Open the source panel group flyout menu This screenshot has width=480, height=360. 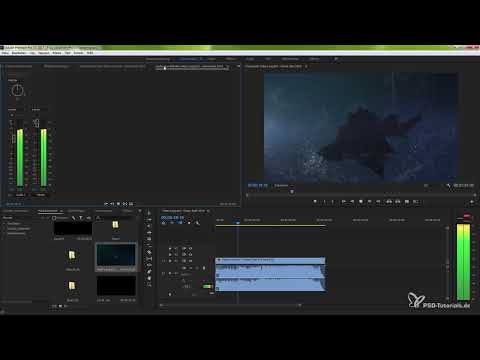(x=238, y=66)
